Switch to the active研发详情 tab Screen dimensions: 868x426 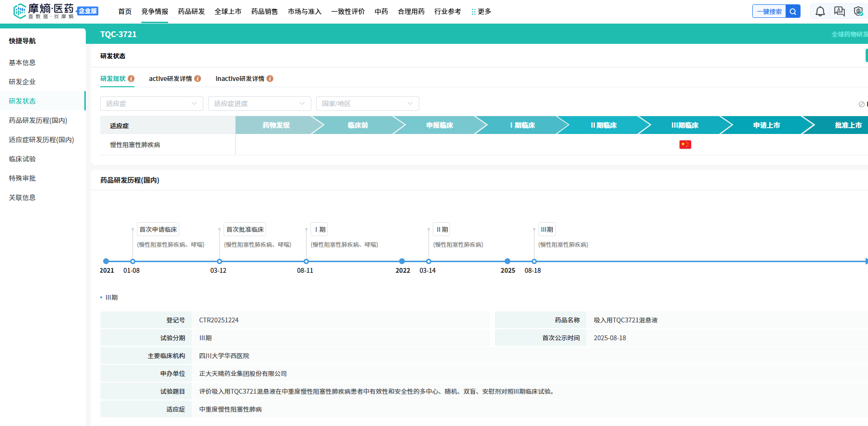click(170, 79)
